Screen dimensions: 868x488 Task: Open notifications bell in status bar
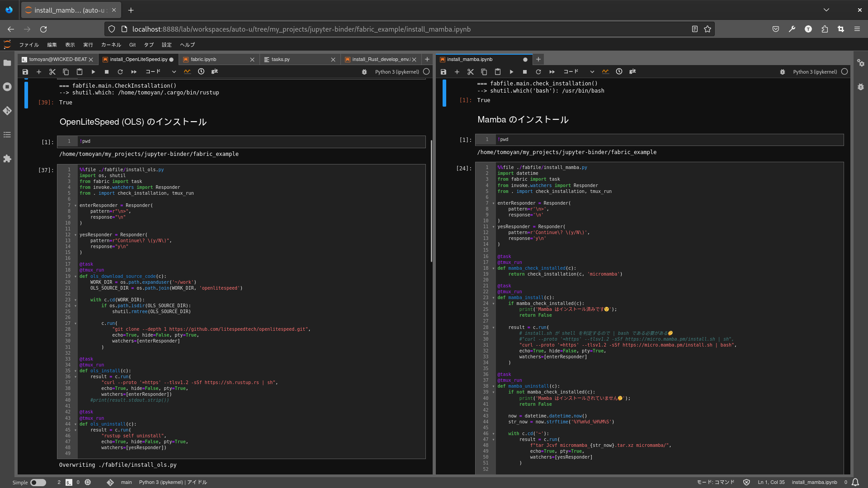(855, 483)
